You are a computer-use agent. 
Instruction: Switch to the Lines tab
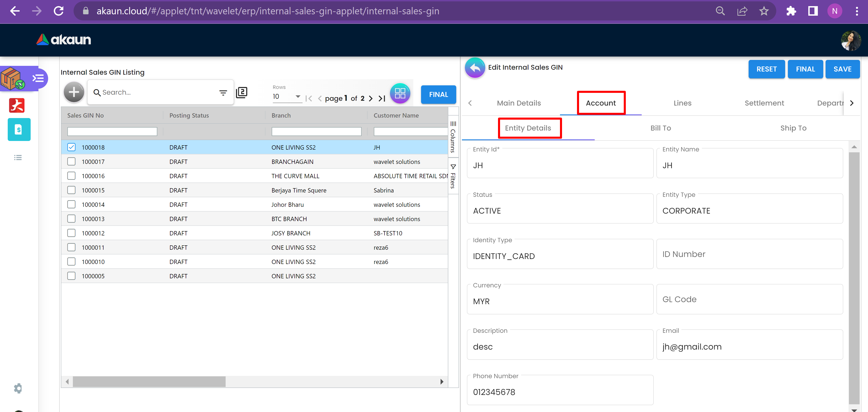click(682, 103)
